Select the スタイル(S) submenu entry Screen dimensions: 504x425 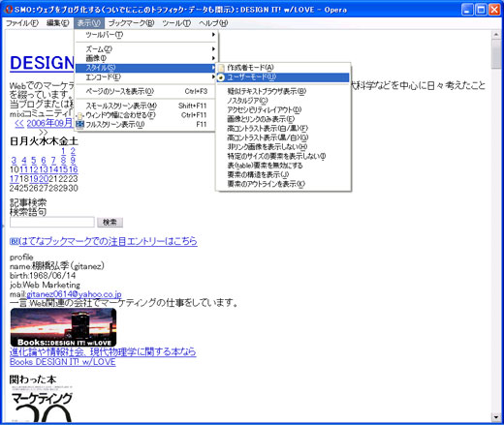tap(146, 68)
